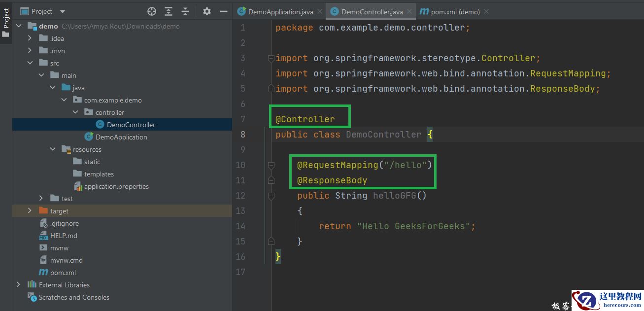Toggle fold marker on line 10 annotation

[271, 165]
